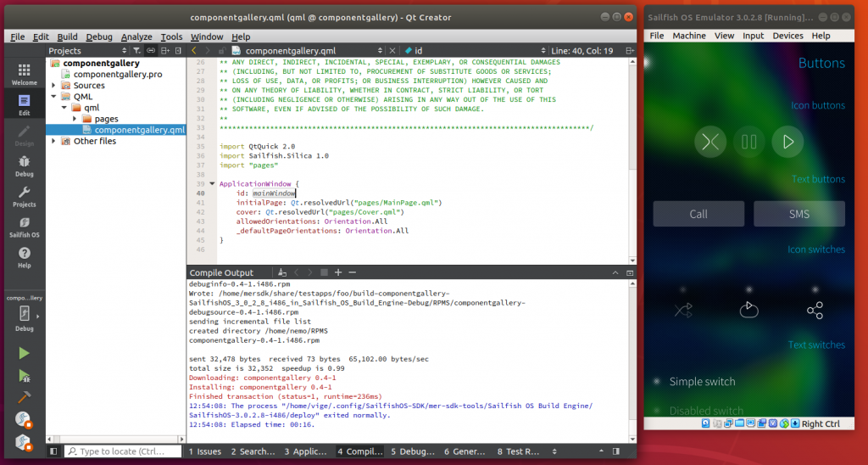Zoom in Compile Output with plus
This screenshot has height=465, width=868.
pyautogui.click(x=338, y=272)
